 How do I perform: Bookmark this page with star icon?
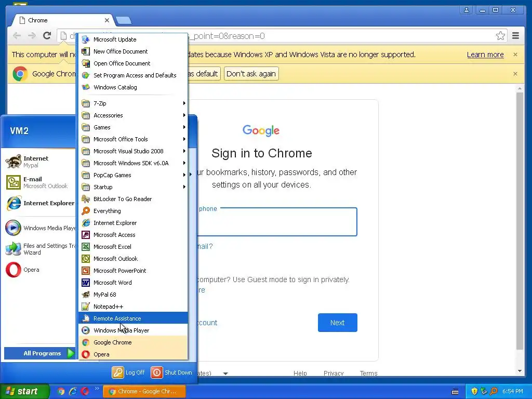[500, 36]
